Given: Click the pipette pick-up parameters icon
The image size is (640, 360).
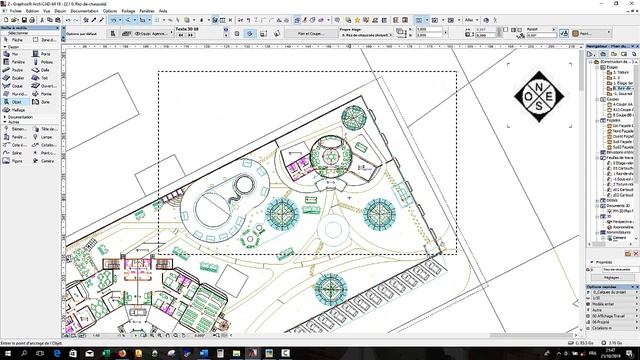Looking at the screenshot, I should [94, 20].
